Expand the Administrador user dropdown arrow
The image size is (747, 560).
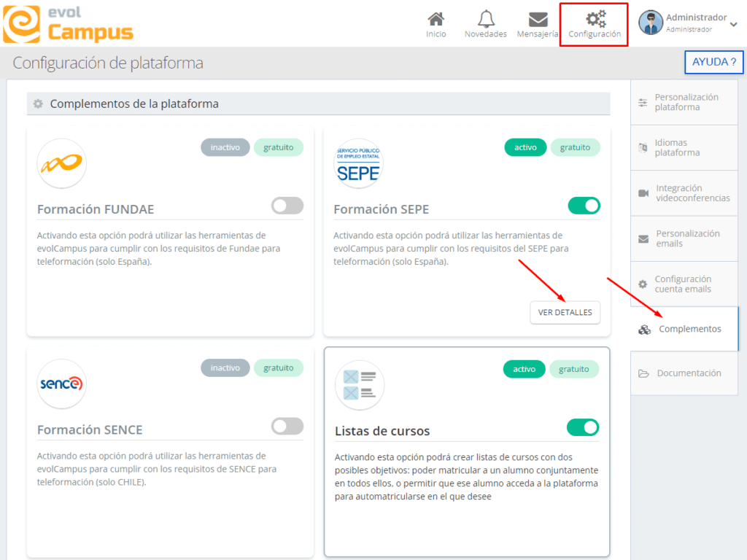point(733,24)
